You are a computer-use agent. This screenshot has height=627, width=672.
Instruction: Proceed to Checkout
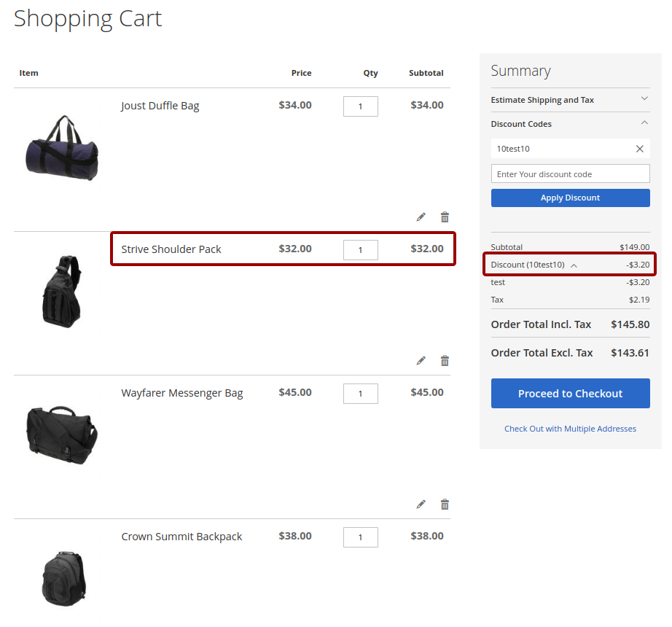tap(570, 394)
